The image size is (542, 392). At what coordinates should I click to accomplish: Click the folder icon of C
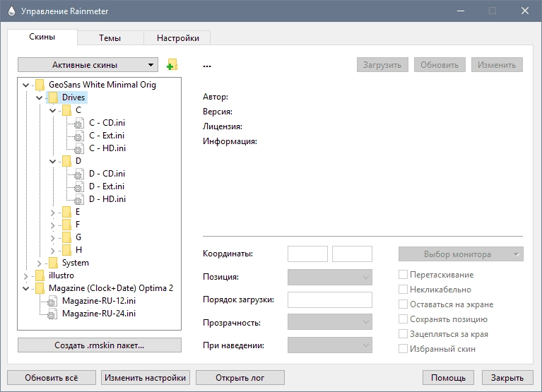click(x=66, y=110)
